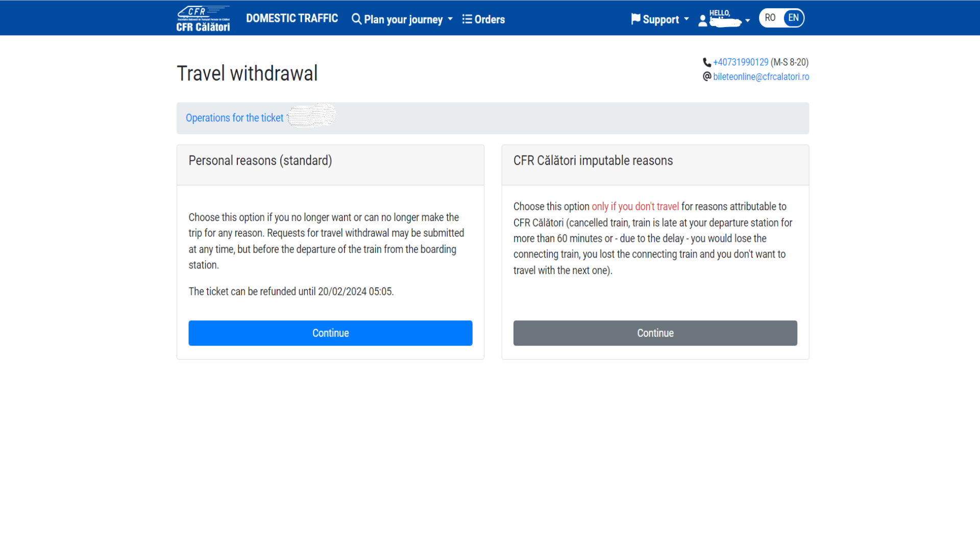Continue with Personal reasons withdrawal

click(330, 333)
